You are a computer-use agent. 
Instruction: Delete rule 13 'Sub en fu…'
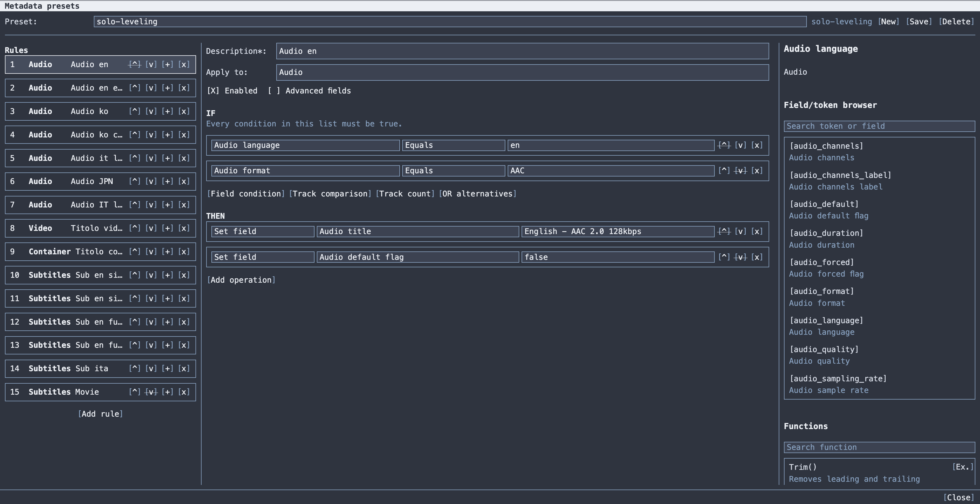(x=184, y=345)
